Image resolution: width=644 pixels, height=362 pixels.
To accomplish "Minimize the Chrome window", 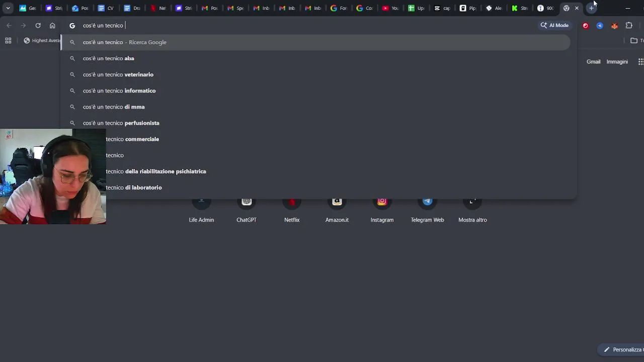I will point(627,8).
